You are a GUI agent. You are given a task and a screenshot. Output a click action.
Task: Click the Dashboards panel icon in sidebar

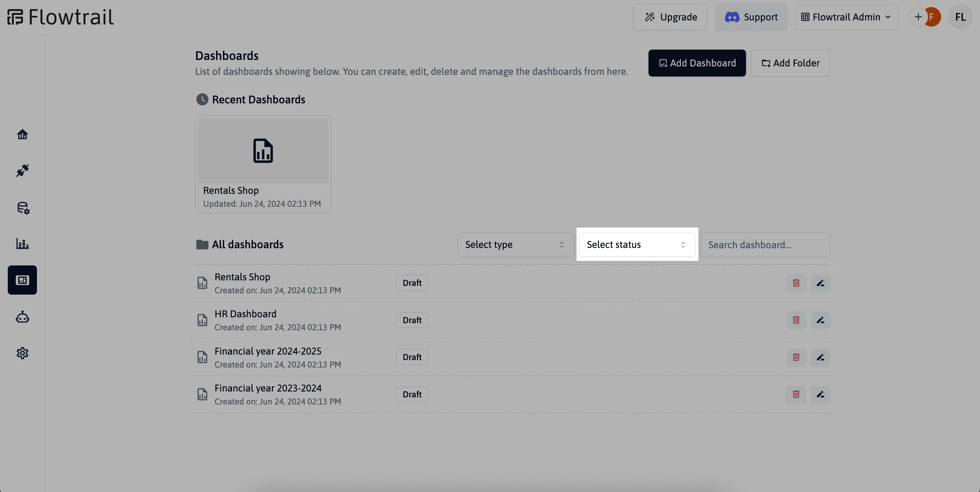pos(22,280)
